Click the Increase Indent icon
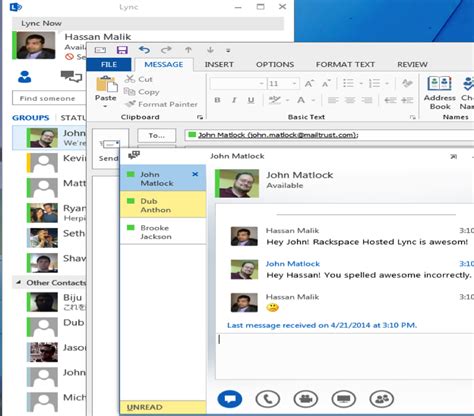This screenshot has height=416, width=474. [x=407, y=100]
